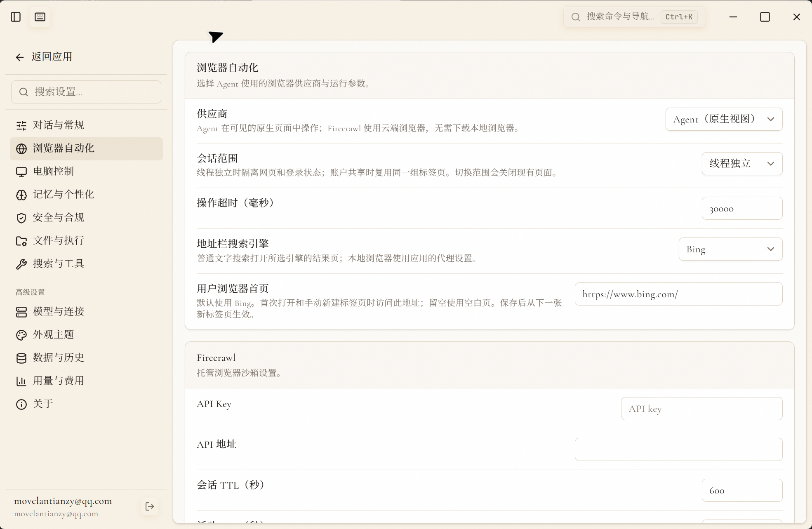This screenshot has width=812, height=529.
Task: Select the 关于 menu entry
Action: 86,404
